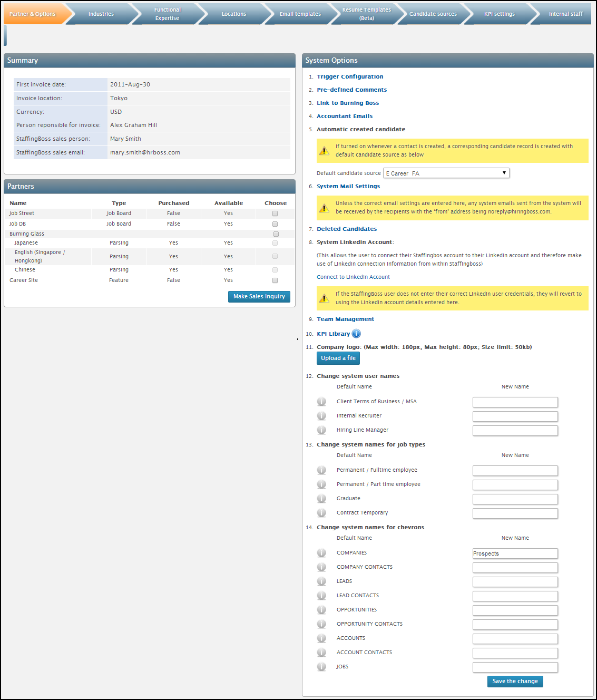Open the KPI Library link

(x=333, y=334)
